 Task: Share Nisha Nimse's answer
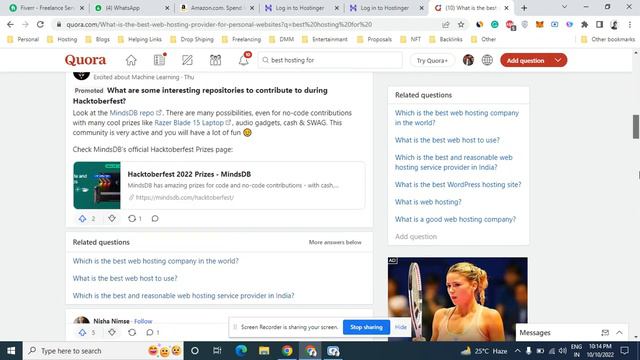pyautogui.click(x=132, y=333)
